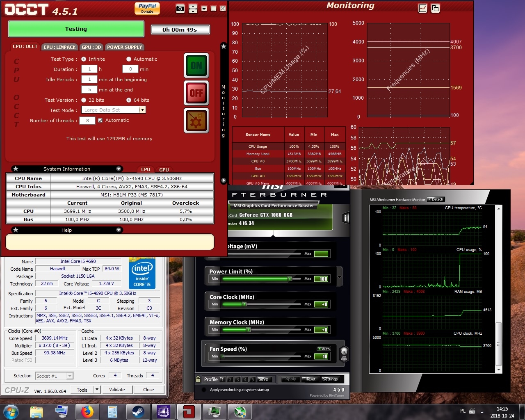
Task: Open Afterburner Settings
Action: (330, 379)
